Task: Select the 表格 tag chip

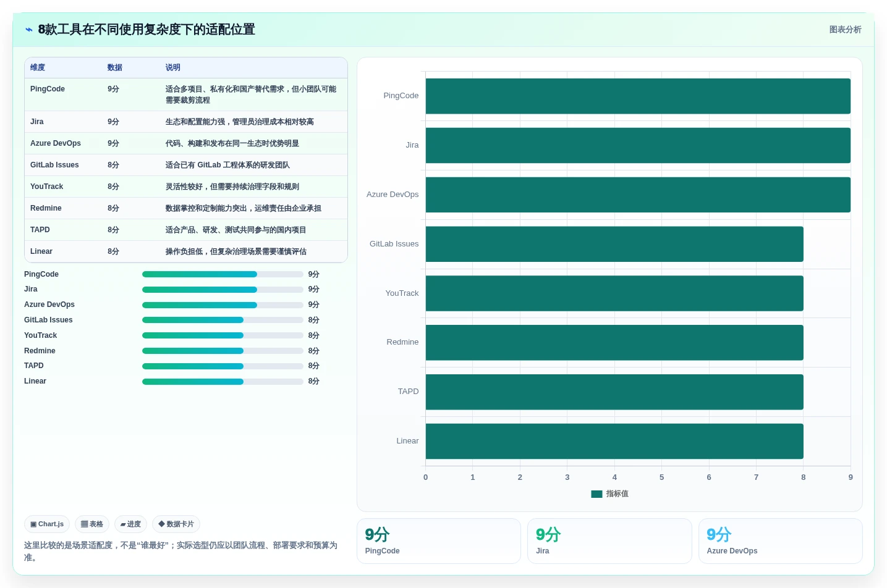Action: pos(92,524)
